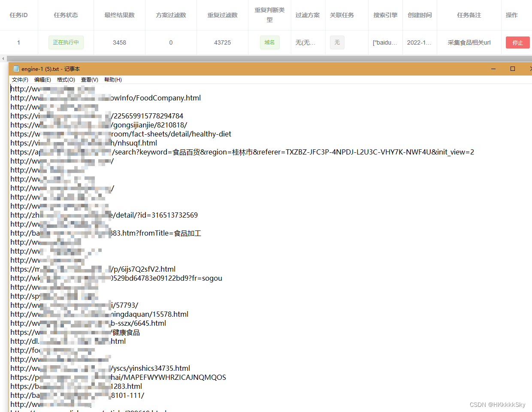Click the 重复过滤数 column header
The image size is (532, 412).
tap(222, 15)
